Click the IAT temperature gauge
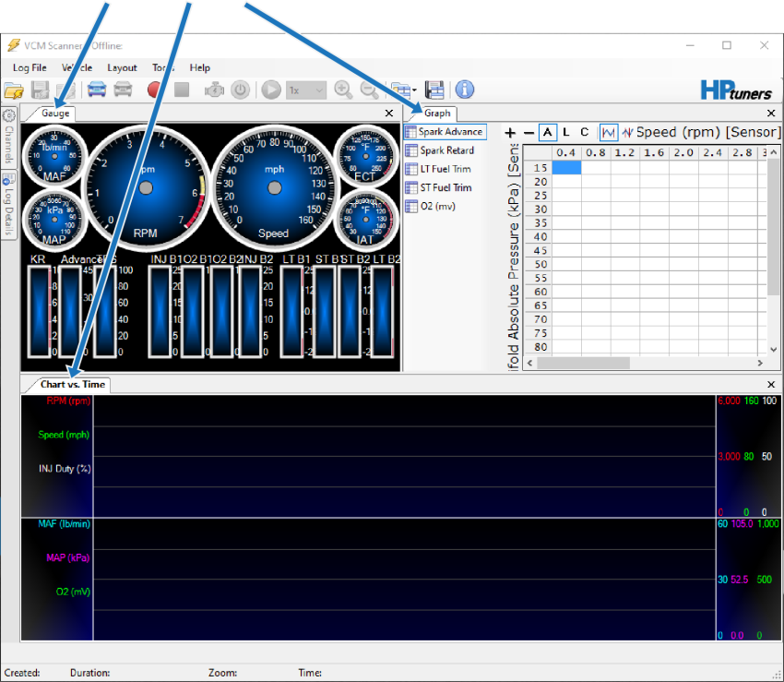 pos(365,219)
